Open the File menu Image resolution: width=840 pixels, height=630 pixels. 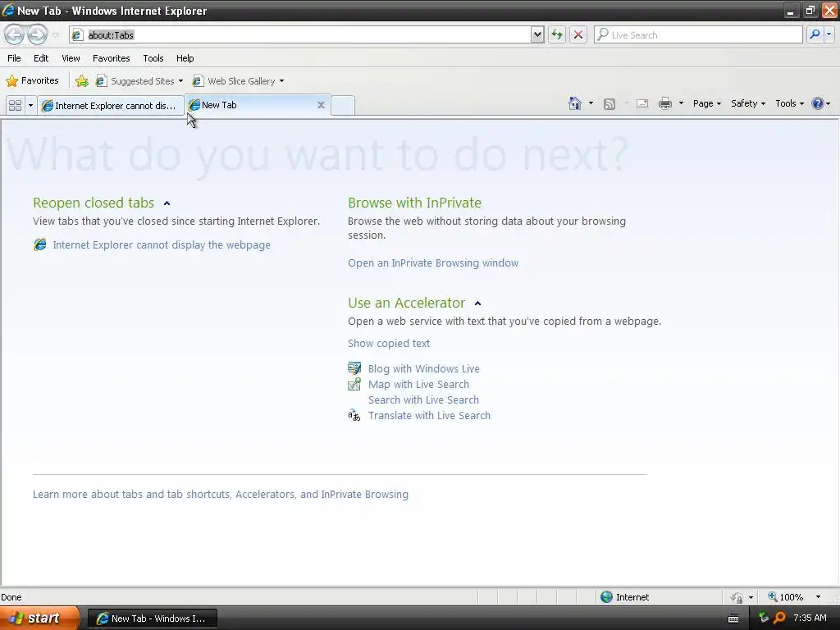[x=15, y=58]
